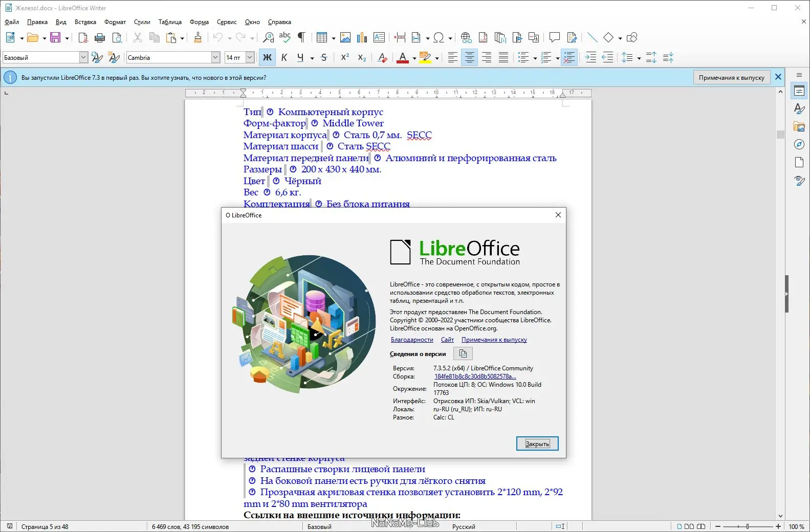
Task: Insert a text box from the toolbar
Action: (379, 37)
